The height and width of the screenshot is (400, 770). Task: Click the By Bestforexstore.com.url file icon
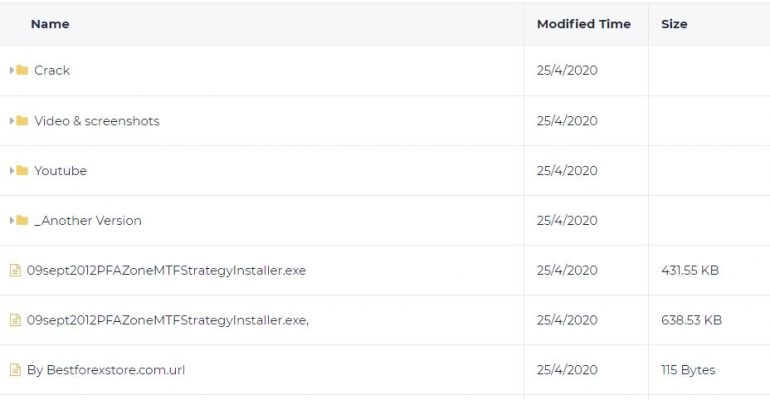point(15,370)
